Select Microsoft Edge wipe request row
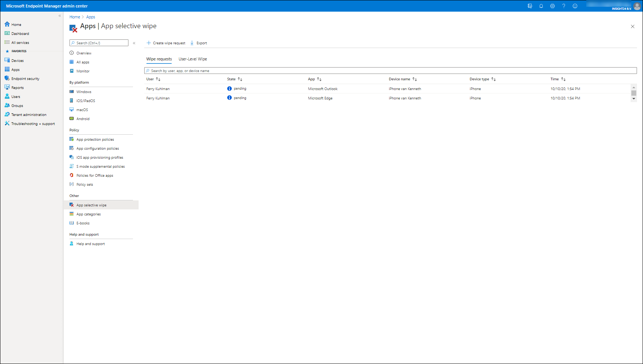This screenshot has width=643, height=364. 388,98
